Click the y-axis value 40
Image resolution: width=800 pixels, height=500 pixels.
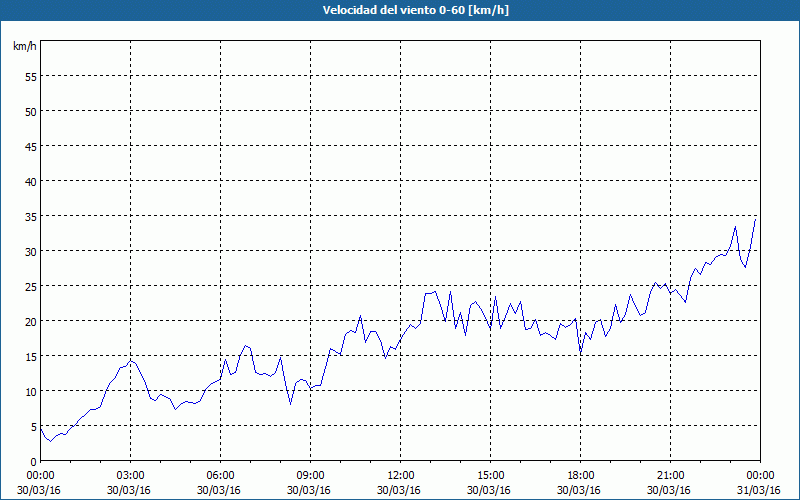[31, 182]
